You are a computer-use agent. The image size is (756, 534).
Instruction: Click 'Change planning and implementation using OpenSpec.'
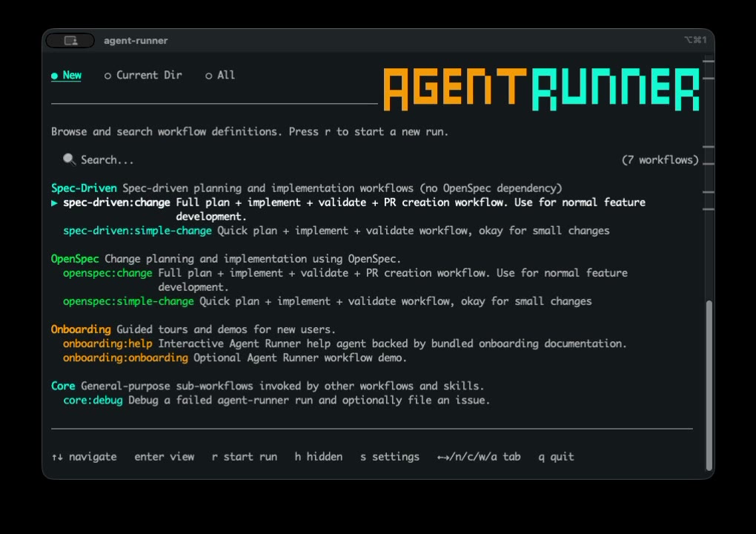(253, 259)
